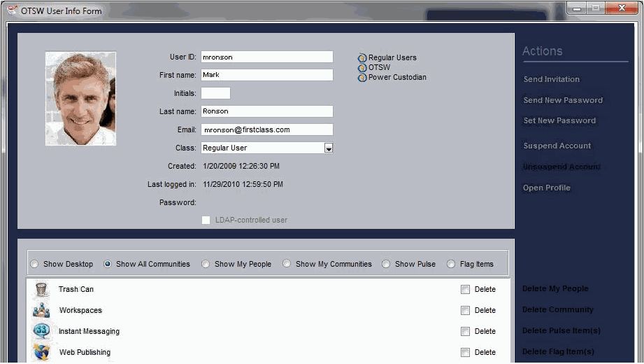This screenshot has width=644, height=364.
Task: Click the Workspaces icon
Action: pyautogui.click(x=42, y=311)
